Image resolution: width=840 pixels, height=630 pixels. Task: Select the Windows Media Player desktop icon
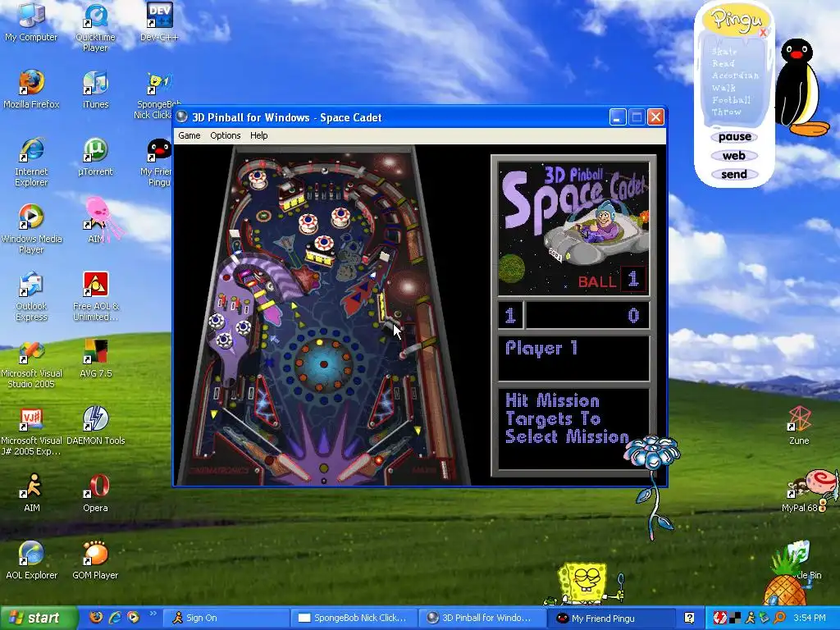pos(31,230)
